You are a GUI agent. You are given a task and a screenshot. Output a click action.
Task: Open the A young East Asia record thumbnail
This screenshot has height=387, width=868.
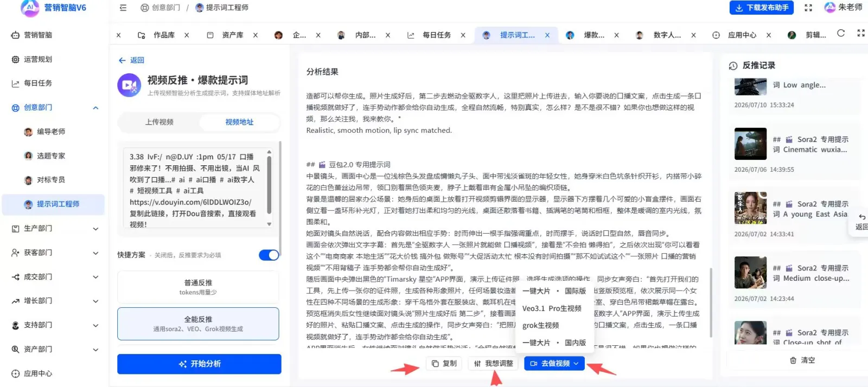click(x=750, y=208)
